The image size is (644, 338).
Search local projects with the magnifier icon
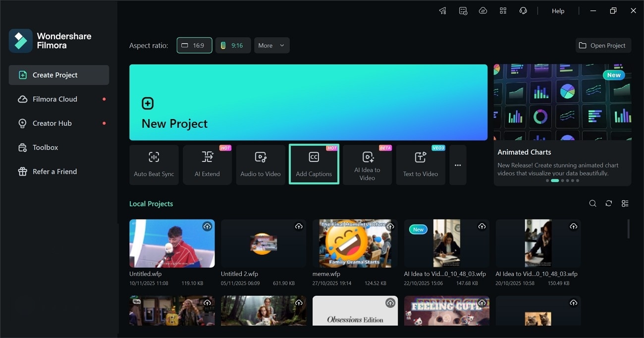[592, 203]
